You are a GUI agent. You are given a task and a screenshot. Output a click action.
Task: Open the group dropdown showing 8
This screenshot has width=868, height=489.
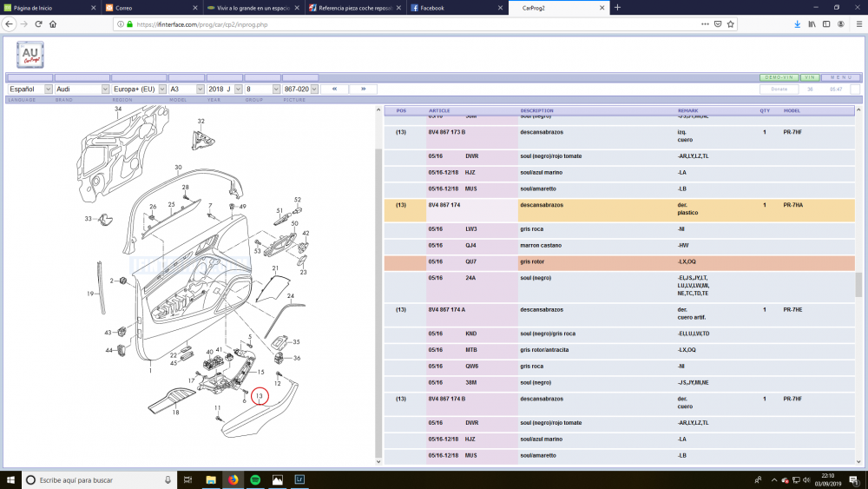(x=262, y=89)
